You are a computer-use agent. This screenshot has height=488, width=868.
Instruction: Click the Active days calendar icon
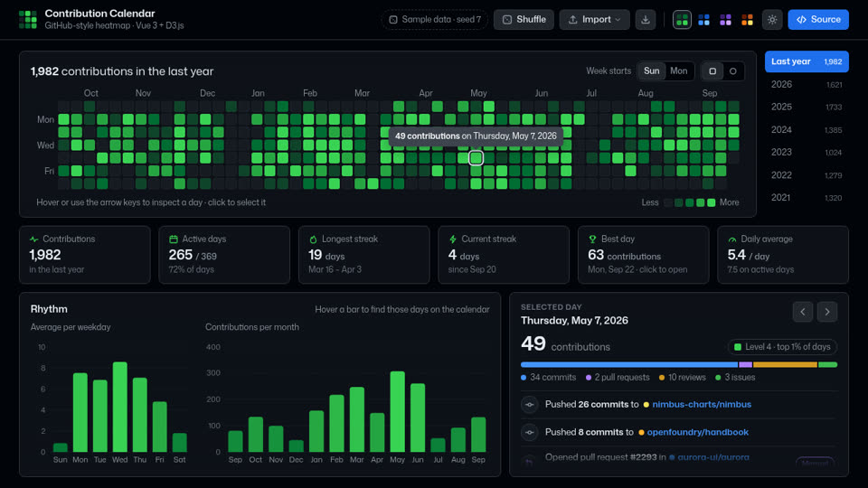coord(174,239)
